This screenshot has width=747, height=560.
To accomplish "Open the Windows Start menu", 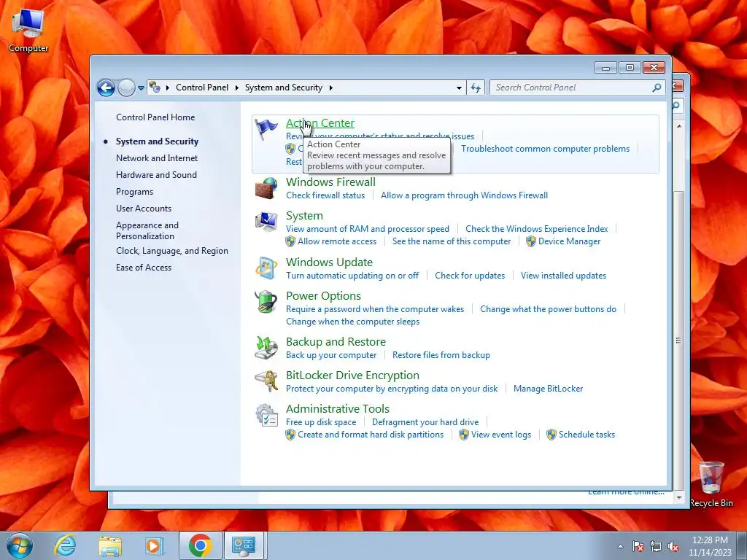I will coord(20,545).
